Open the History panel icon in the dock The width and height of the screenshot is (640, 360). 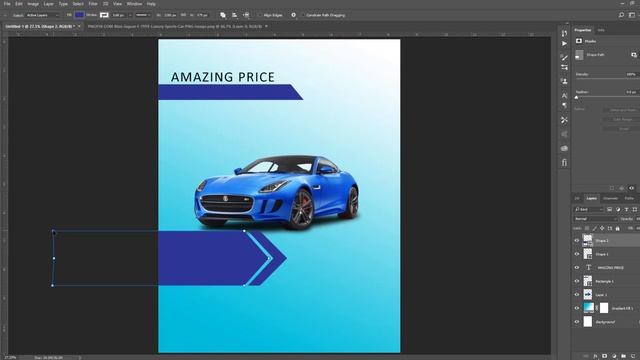click(564, 33)
